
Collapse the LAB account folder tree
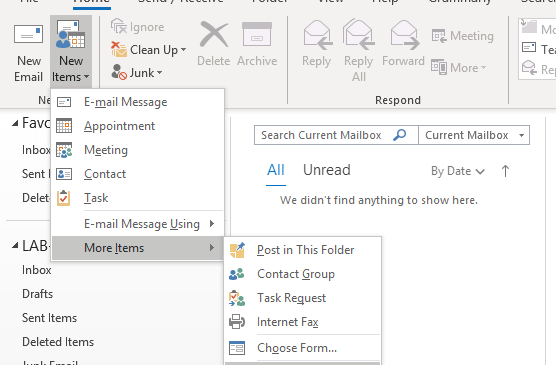click(x=15, y=246)
